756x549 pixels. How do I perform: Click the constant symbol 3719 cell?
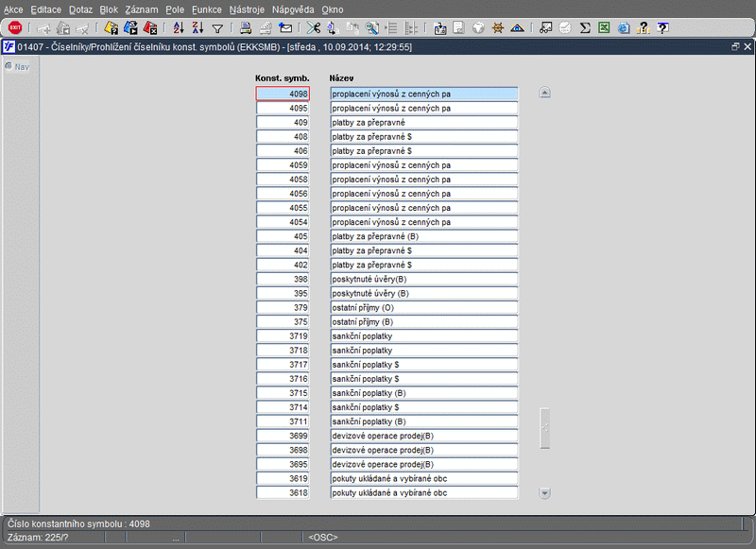tap(283, 336)
